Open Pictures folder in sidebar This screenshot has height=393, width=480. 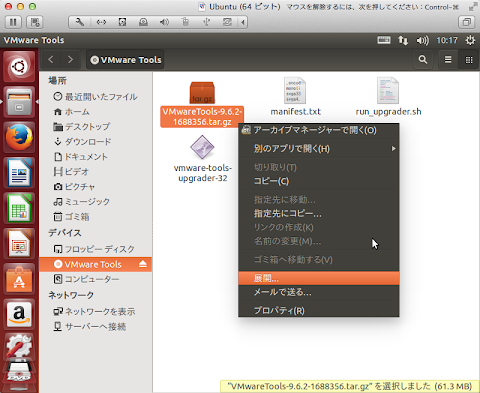[x=95, y=187]
